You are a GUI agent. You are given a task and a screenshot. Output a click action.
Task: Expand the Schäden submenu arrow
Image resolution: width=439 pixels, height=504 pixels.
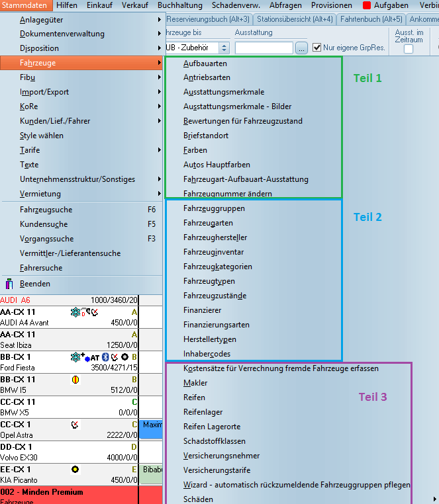pos(434,499)
